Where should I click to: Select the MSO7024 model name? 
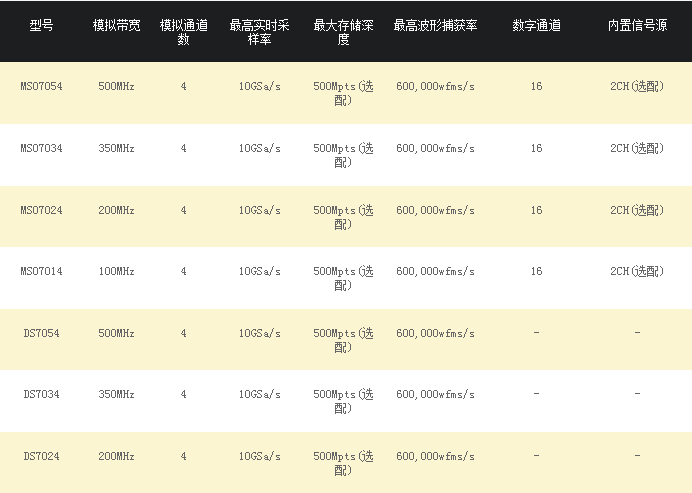tap(41, 210)
